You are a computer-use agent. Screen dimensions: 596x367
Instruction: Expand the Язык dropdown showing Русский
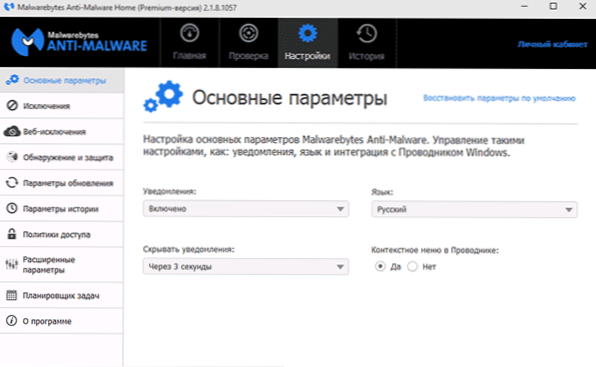coord(474,209)
